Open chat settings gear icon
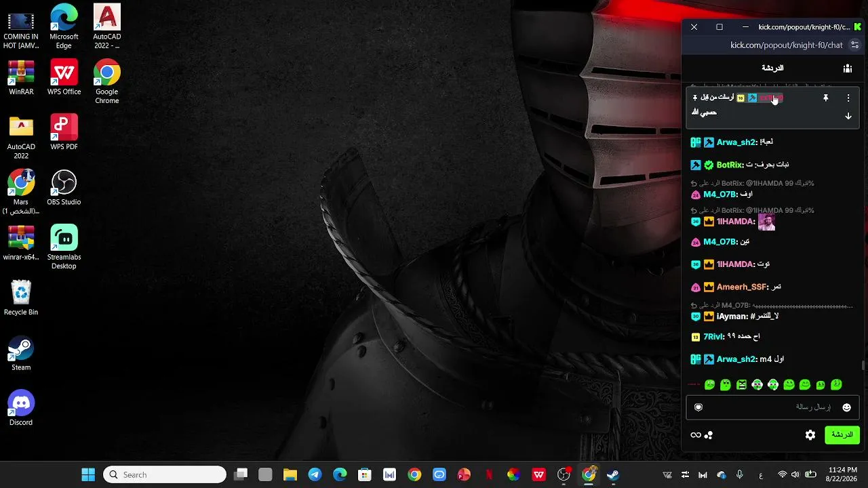This screenshot has height=488, width=868. tap(810, 435)
